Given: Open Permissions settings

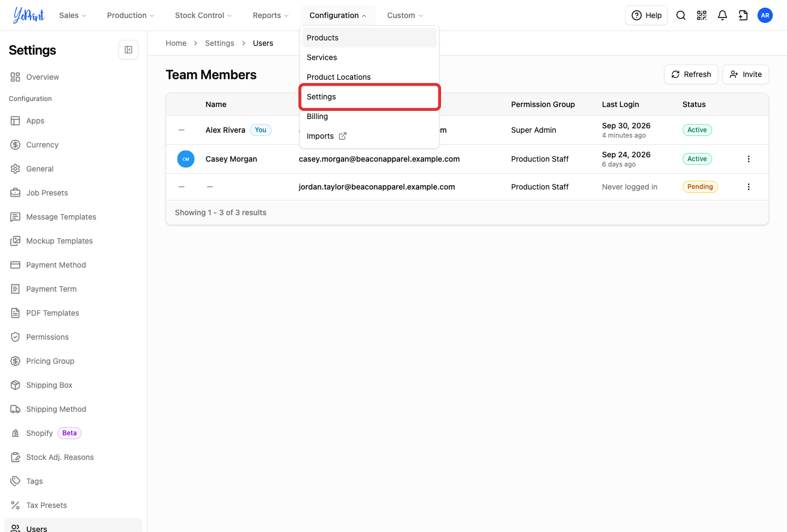Looking at the screenshot, I should (x=73, y=337).
